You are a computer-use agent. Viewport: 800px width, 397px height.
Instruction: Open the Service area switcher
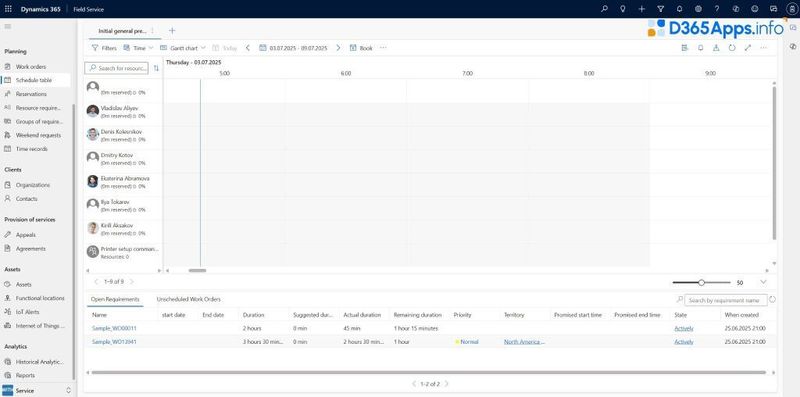click(37, 390)
